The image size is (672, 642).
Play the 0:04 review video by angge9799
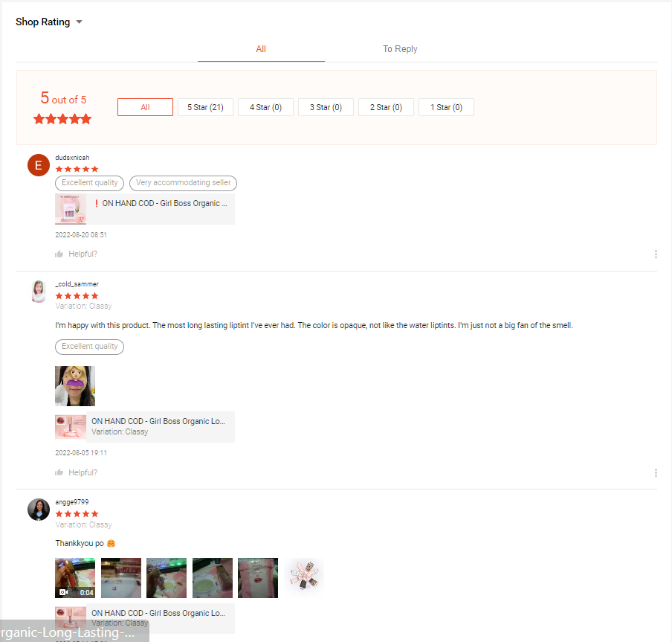click(75, 578)
